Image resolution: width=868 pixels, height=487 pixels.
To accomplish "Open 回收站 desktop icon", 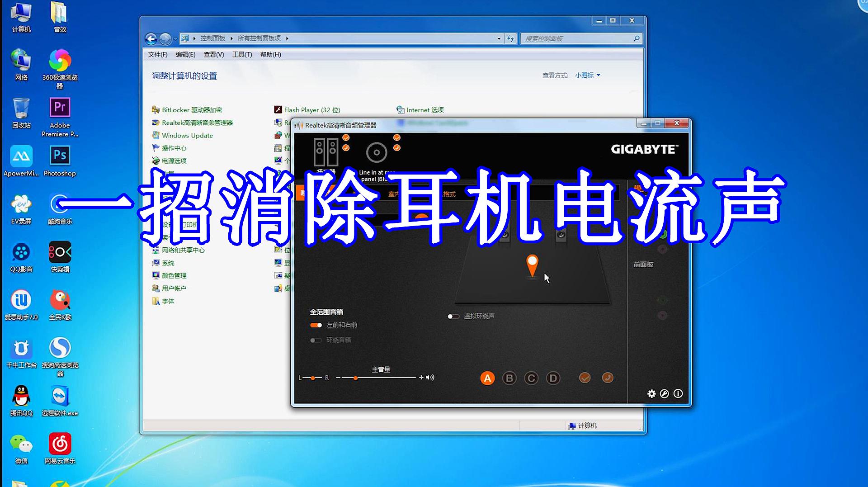I will 21,113.
